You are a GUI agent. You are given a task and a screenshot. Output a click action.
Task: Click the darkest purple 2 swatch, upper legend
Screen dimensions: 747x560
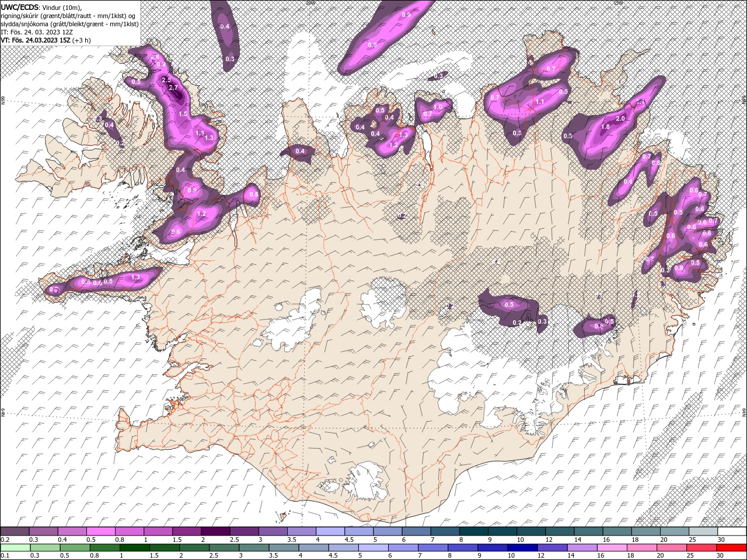click(x=215, y=531)
